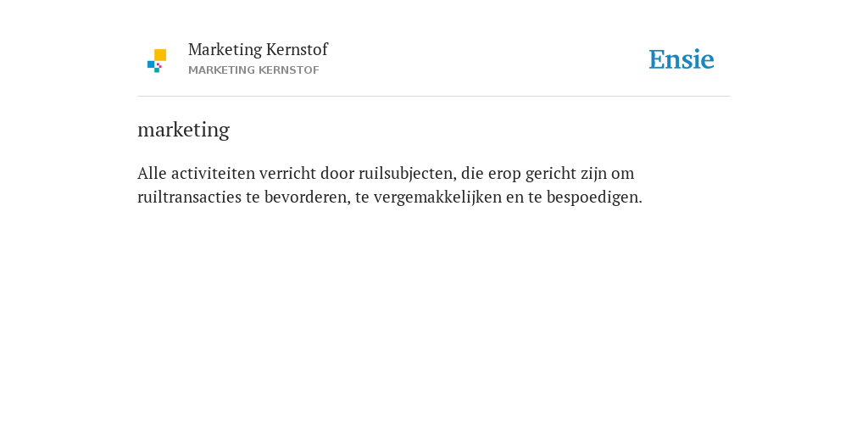Open the Marketing Kernstof title link

click(258, 50)
